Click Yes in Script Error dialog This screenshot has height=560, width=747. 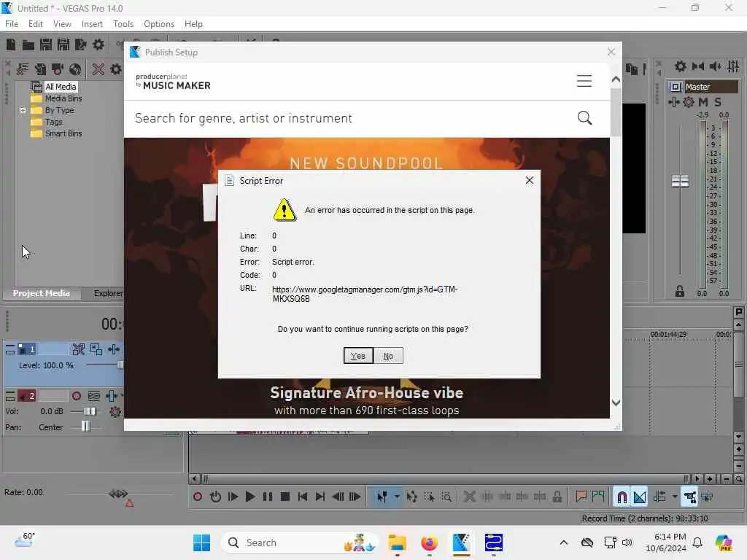point(358,356)
